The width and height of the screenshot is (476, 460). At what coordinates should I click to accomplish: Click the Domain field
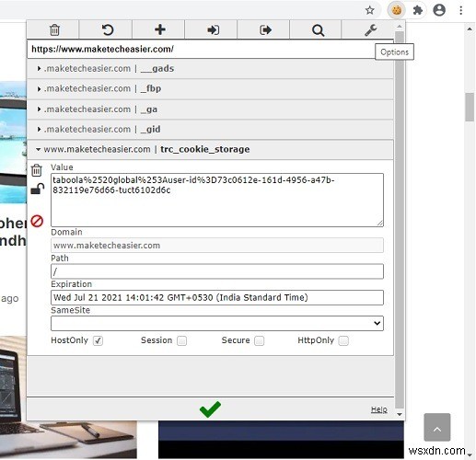click(217, 246)
